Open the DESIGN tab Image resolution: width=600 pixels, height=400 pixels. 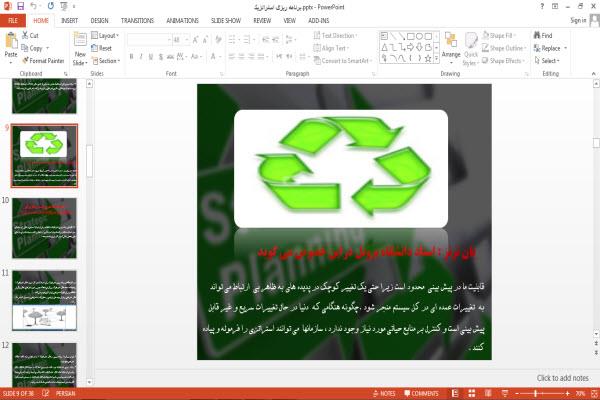point(99,20)
